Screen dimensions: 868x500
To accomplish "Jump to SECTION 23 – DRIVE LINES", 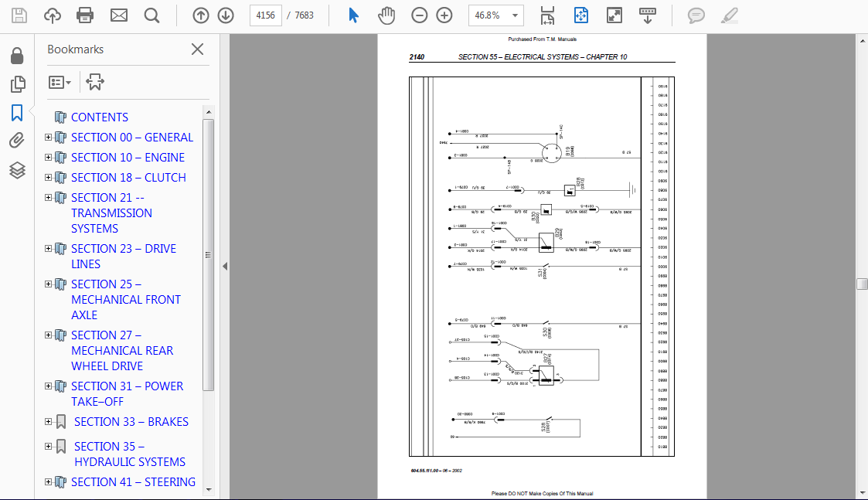I will coord(124,257).
